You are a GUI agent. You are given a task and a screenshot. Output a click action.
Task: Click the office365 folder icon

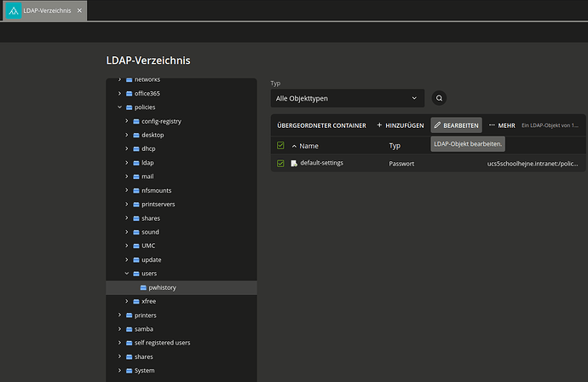(129, 94)
